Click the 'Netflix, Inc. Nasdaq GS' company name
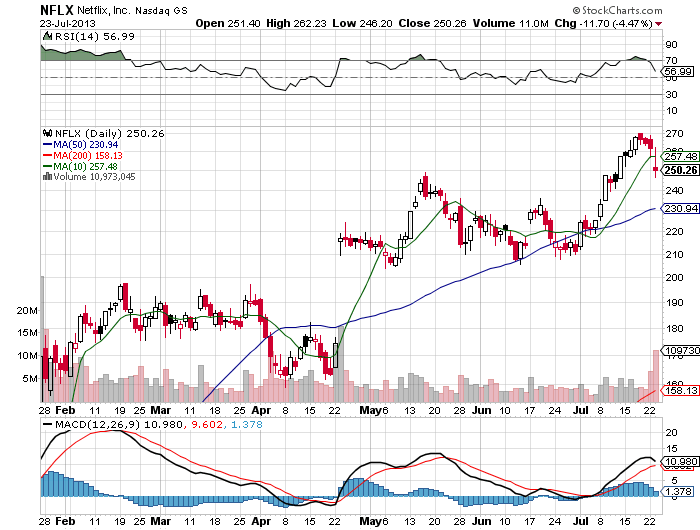This screenshot has height=530, width=700. [x=132, y=10]
